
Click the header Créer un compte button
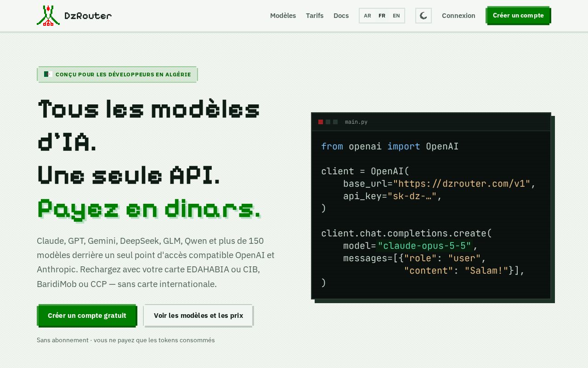click(x=518, y=16)
